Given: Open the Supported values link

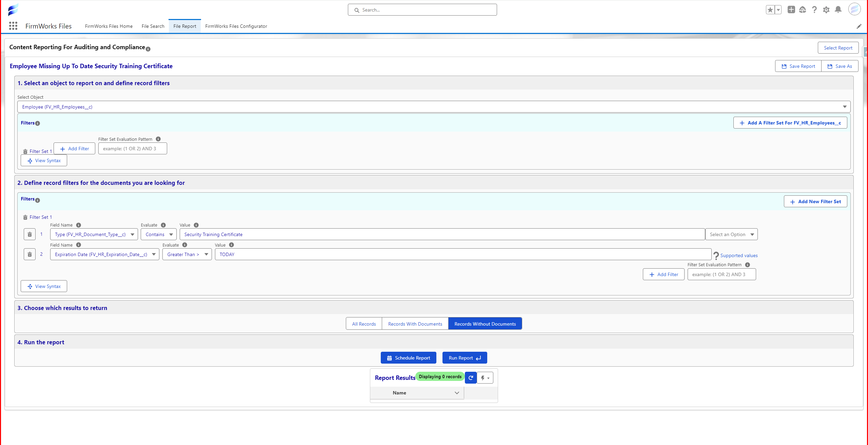Looking at the screenshot, I should (738, 255).
